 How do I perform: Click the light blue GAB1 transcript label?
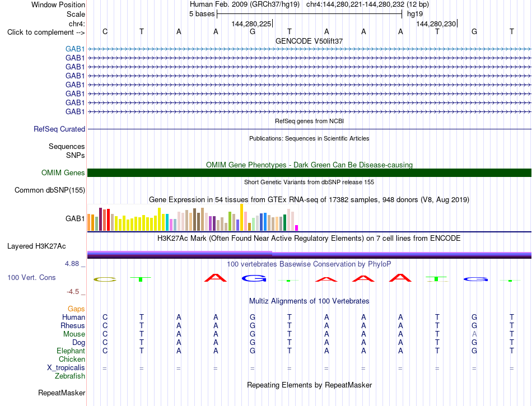point(75,49)
